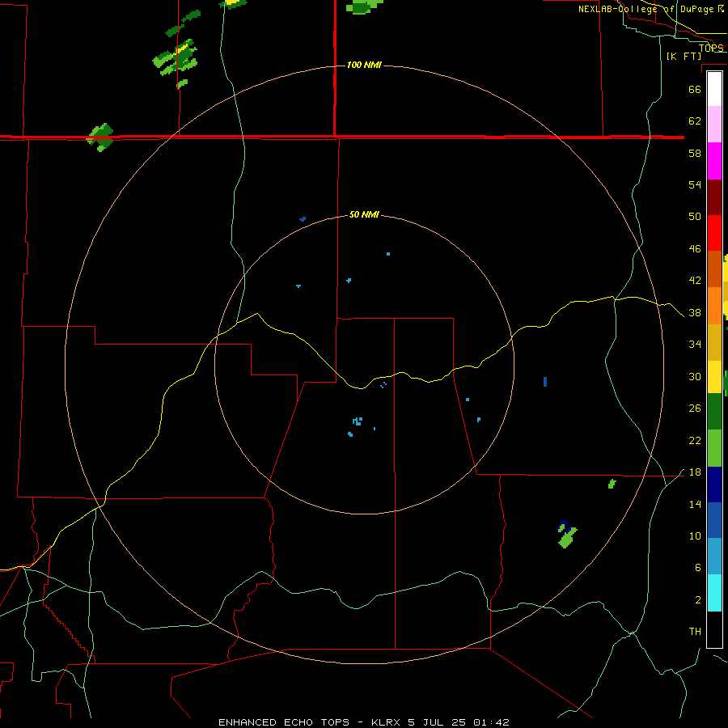Click the '01:42' timestamp in the caption
This screenshot has height=728, width=728.
click(x=491, y=722)
